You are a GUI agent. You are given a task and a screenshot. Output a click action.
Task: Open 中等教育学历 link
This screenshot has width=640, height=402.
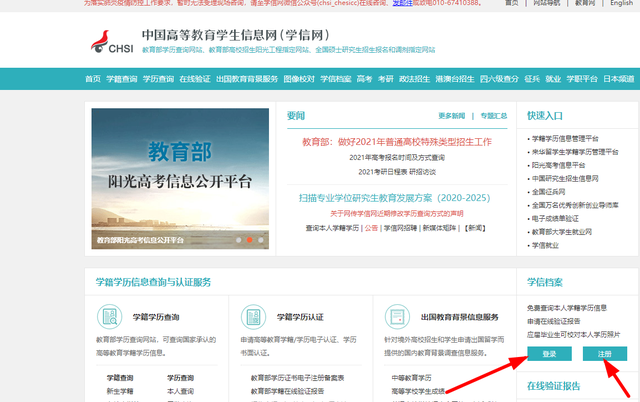pyautogui.click(x=411, y=378)
